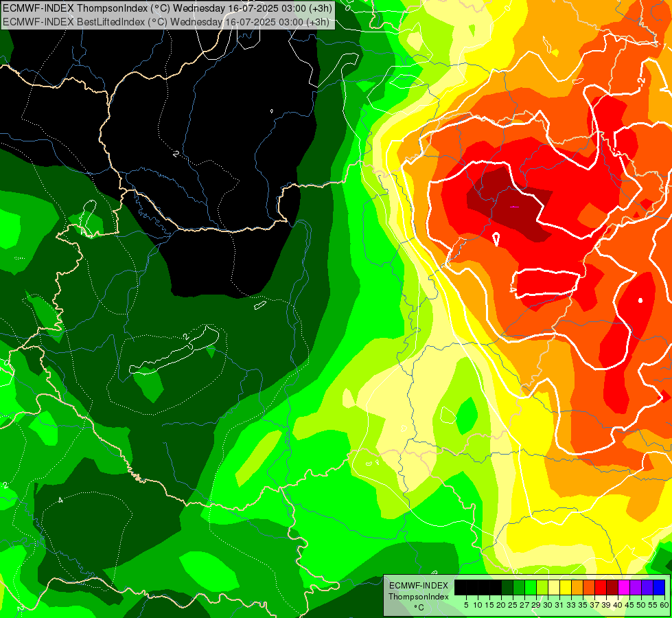Click the magenta 40–45 legend swatch
The image size is (672, 618).
624,587
